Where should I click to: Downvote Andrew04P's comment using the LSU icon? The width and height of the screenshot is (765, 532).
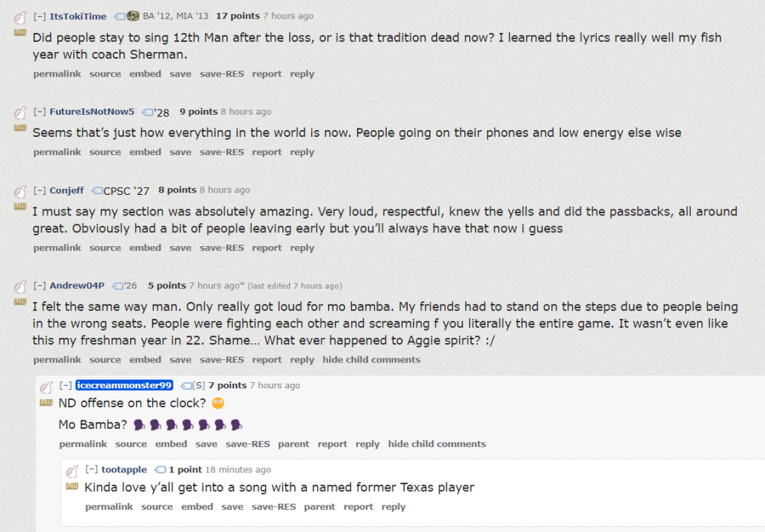click(20, 302)
